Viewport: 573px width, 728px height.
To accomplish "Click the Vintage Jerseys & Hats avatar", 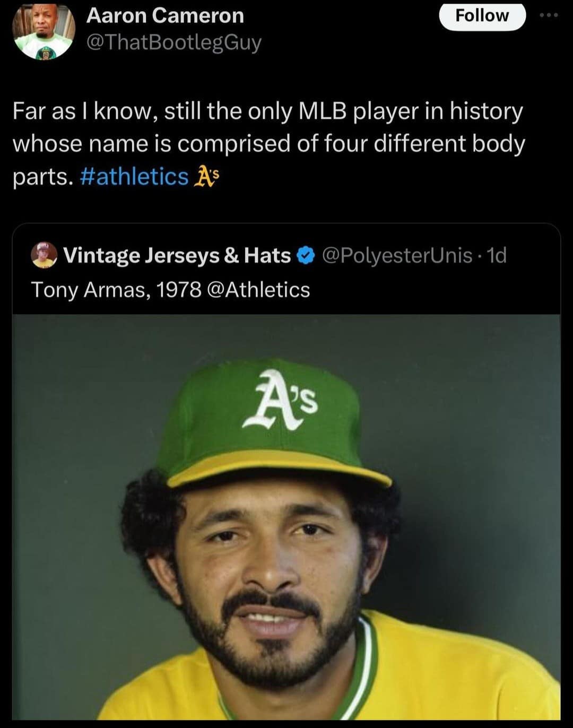I will click(44, 255).
